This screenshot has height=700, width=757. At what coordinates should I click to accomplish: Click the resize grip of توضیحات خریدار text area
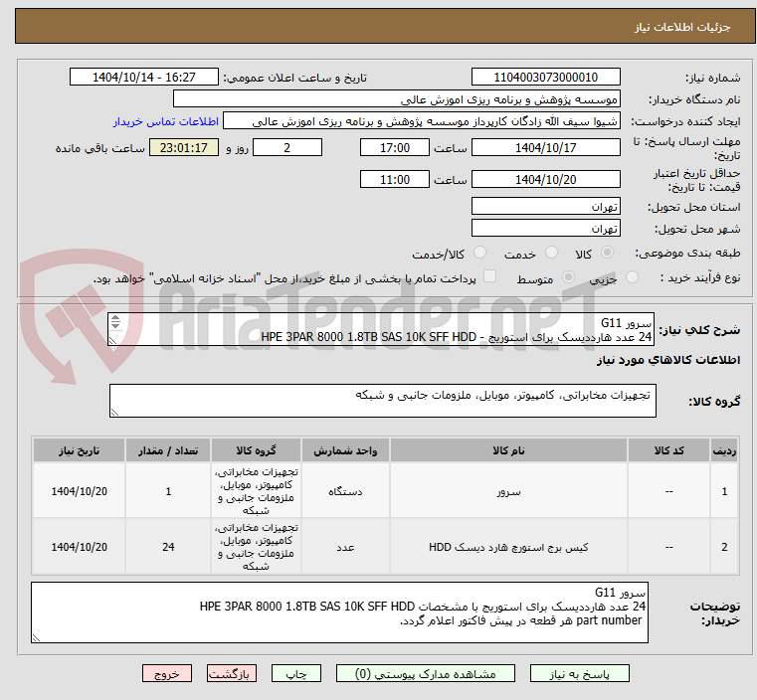(36, 637)
